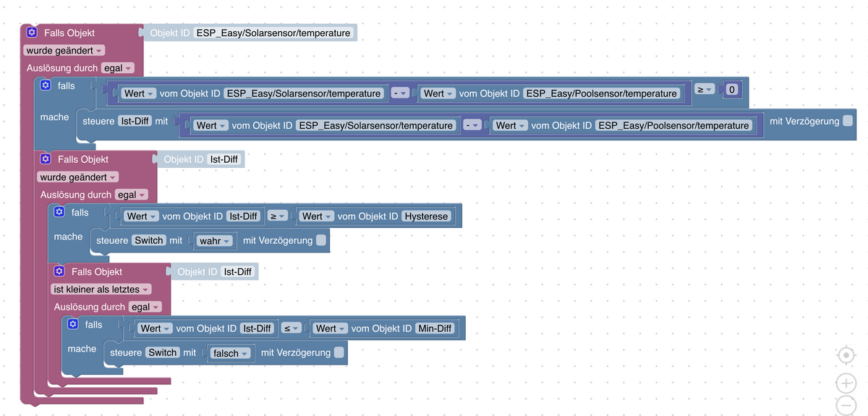Open gear icon of falls block containing Hysterese

59,212
